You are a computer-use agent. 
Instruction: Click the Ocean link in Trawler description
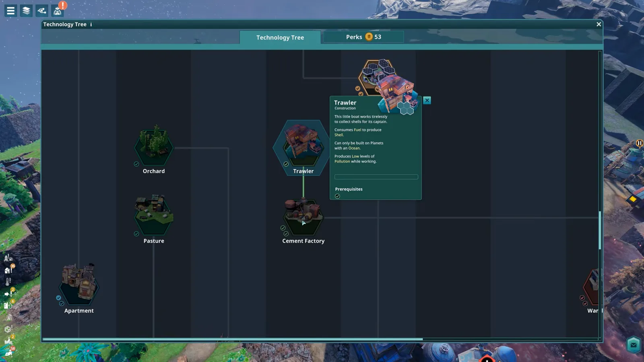[x=354, y=148]
